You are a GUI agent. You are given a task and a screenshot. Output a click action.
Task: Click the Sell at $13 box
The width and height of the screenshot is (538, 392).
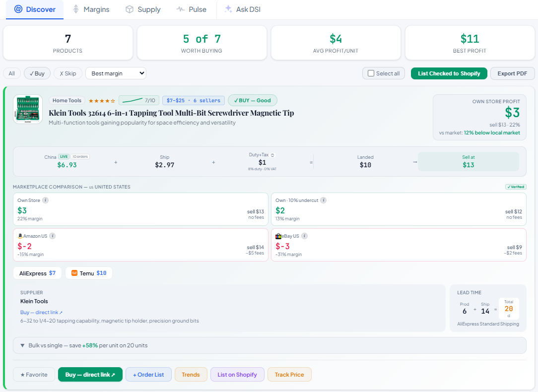pyautogui.click(x=469, y=162)
